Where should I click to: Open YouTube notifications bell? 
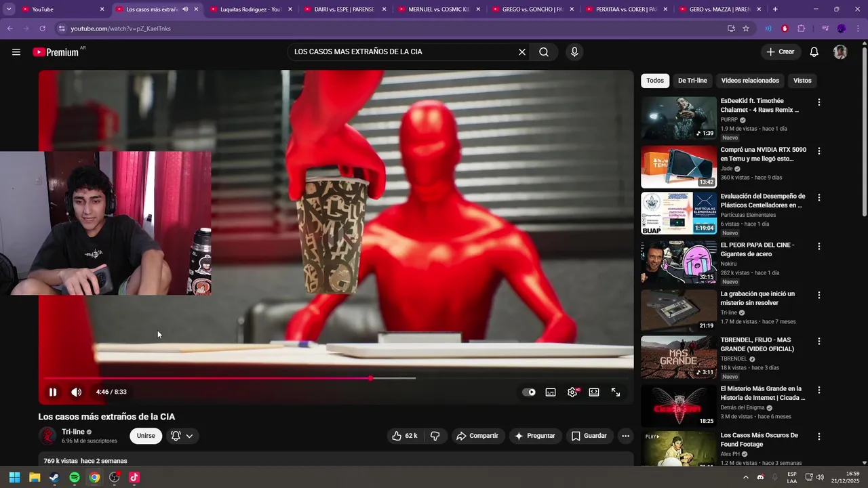[x=814, y=52]
